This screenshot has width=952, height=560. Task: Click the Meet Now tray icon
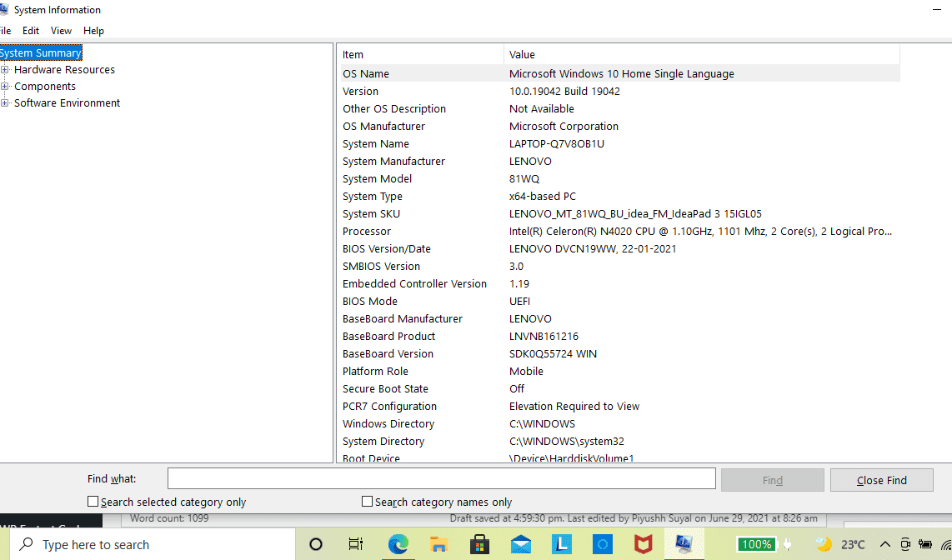pyautogui.click(x=905, y=544)
